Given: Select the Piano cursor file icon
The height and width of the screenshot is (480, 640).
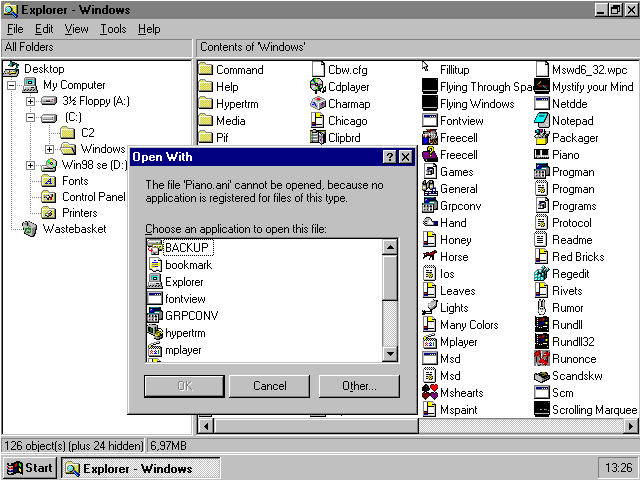Looking at the screenshot, I should pos(542,155).
